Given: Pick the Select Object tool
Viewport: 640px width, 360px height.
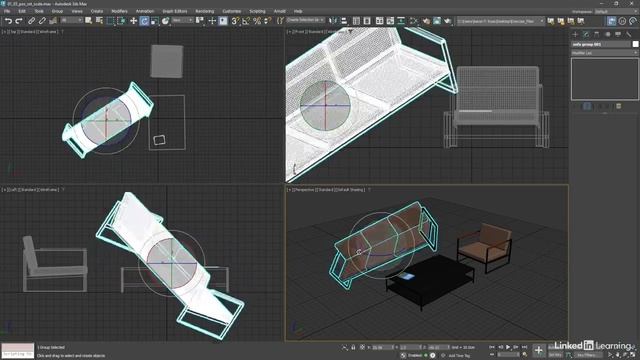Looking at the screenshot, I should coord(89,21).
